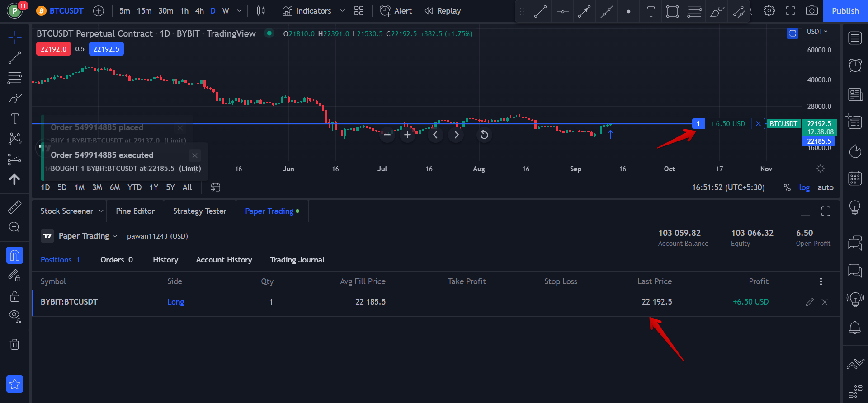Open chart settings gear in top toolbar
868x403 pixels.
(769, 11)
